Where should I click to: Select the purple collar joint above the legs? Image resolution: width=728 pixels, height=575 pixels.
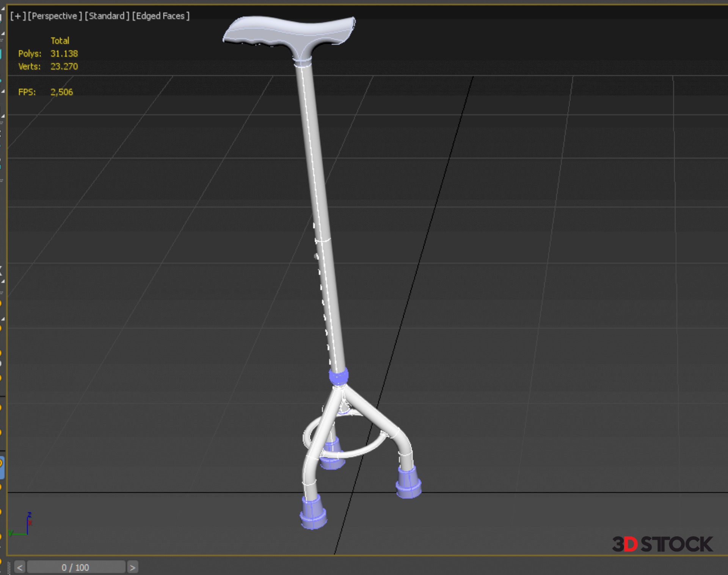pos(339,377)
